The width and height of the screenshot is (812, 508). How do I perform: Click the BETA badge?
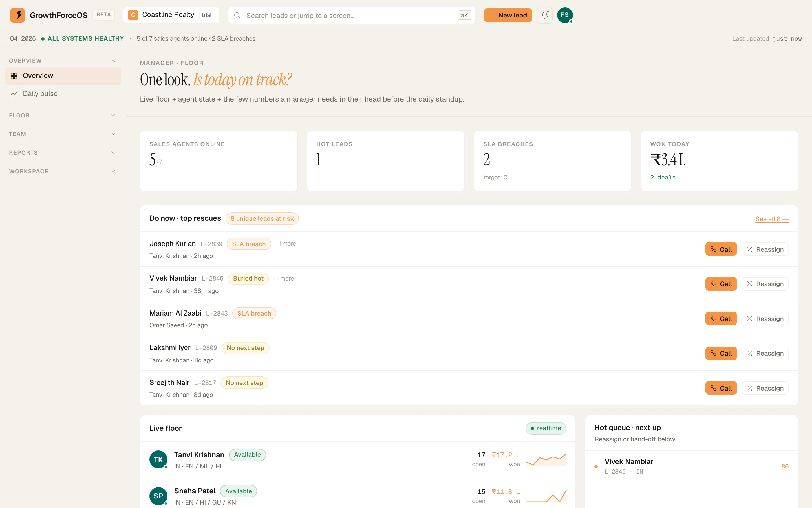(x=104, y=15)
